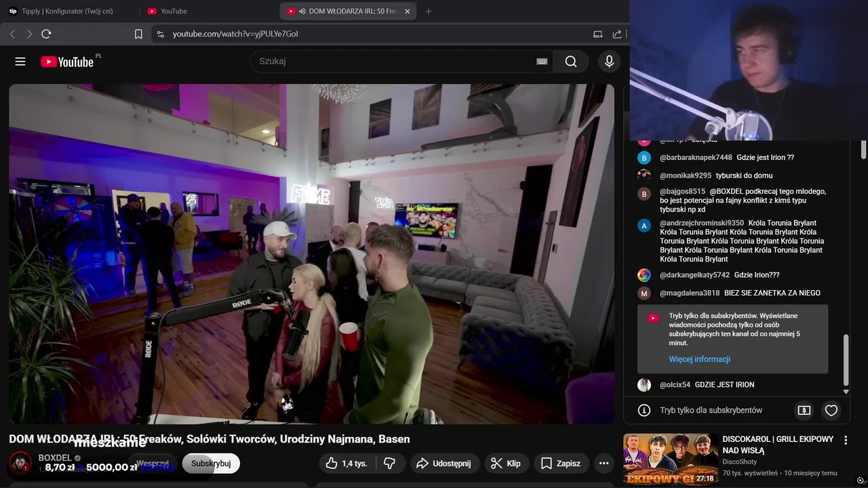
Task: Open the on-screen keyboard icon in search
Action: [x=542, y=62]
